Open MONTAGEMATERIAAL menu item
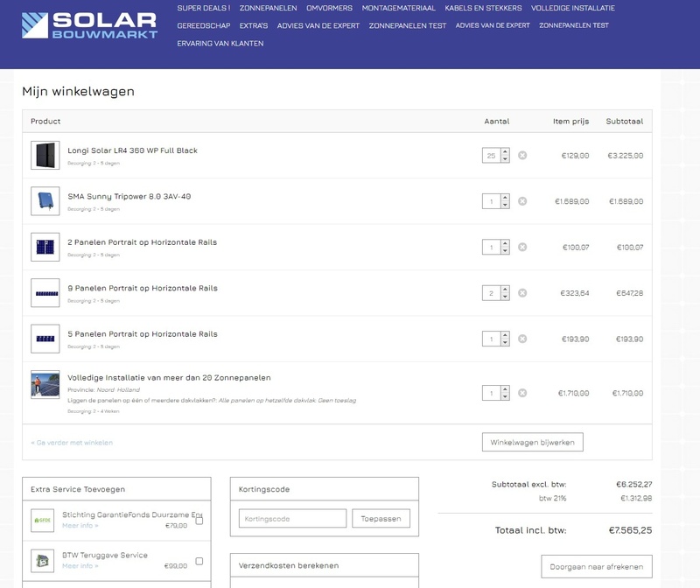700x588 pixels. (399, 8)
